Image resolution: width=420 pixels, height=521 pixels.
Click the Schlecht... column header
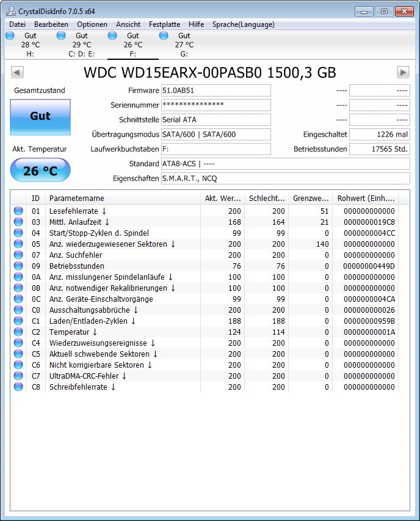(x=267, y=199)
